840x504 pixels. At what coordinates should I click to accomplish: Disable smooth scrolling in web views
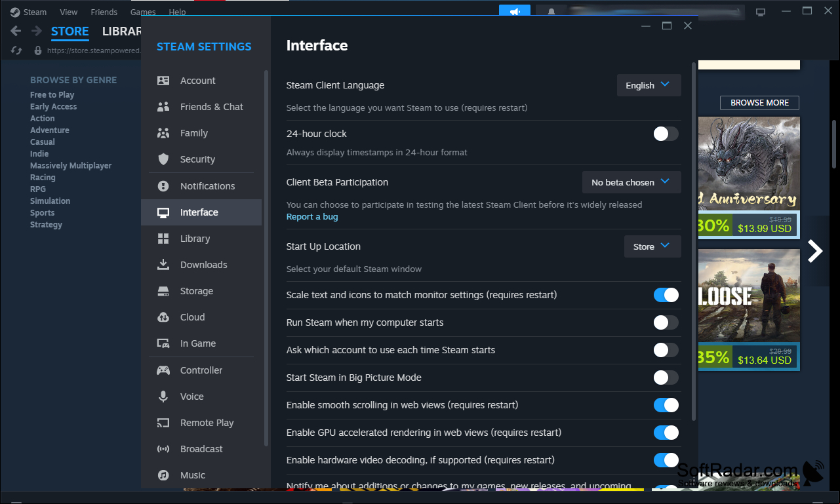(x=666, y=405)
